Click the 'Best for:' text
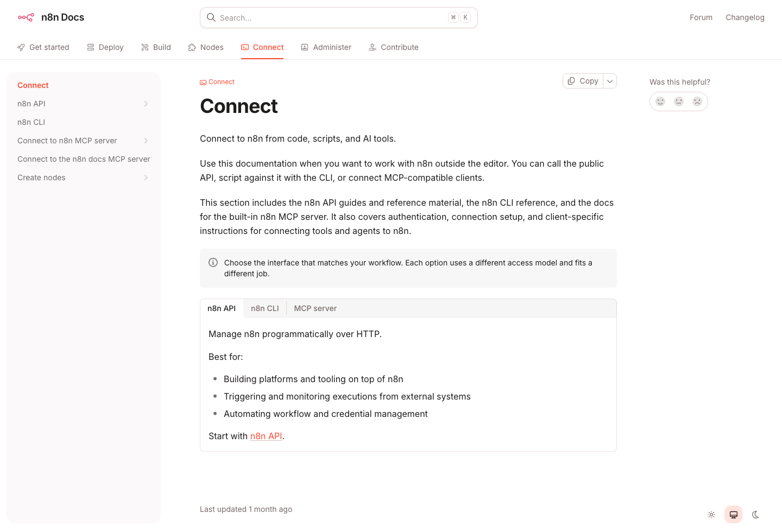This screenshot has width=782, height=532. tap(226, 357)
